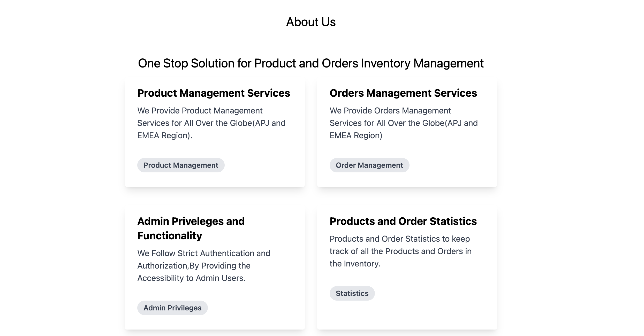Click the Product Management badge

click(x=180, y=165)
